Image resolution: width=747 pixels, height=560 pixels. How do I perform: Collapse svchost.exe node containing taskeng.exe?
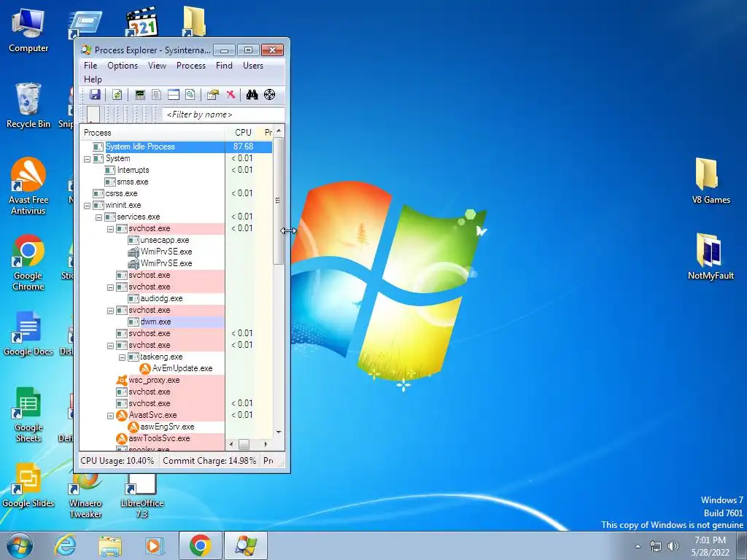pos(111,346)
